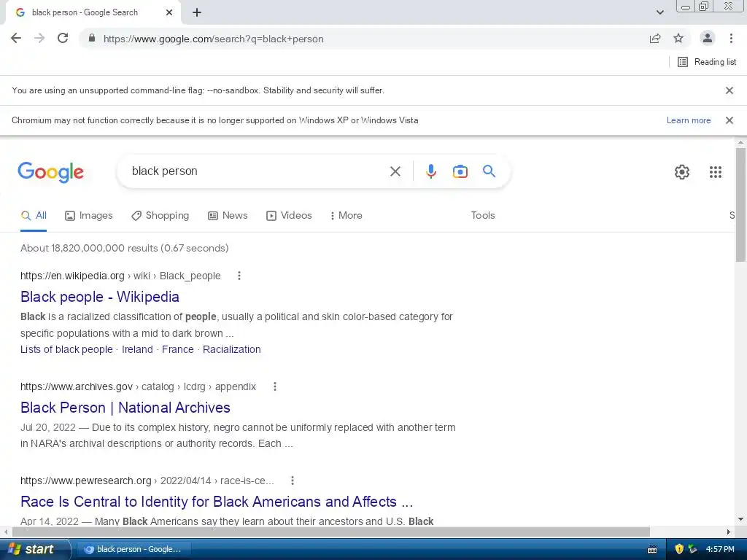
Task: Reload the current page
Action: tap(63, 39)
